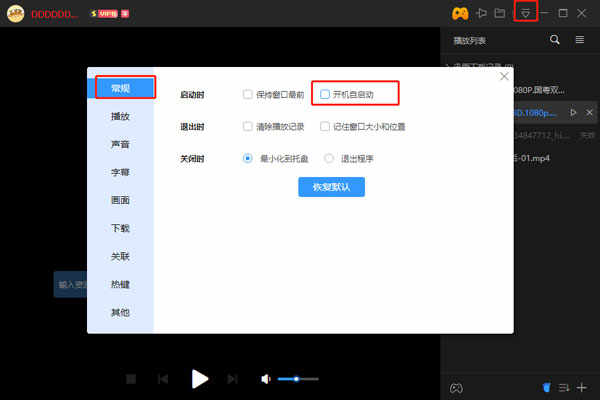Image resolution: width=600 pixels, height=400 pixels.
Task: Click the next track button
Action: point(232,379)
